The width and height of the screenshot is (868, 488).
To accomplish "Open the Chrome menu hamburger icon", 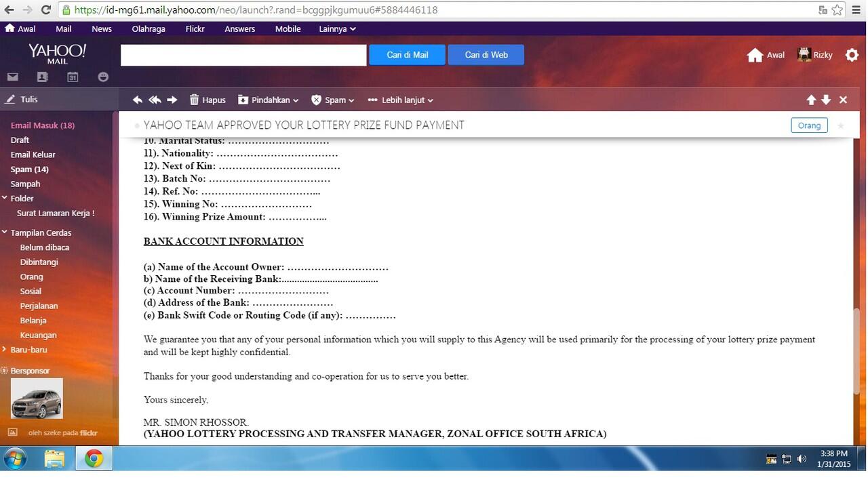I will [x=856, y=9].
